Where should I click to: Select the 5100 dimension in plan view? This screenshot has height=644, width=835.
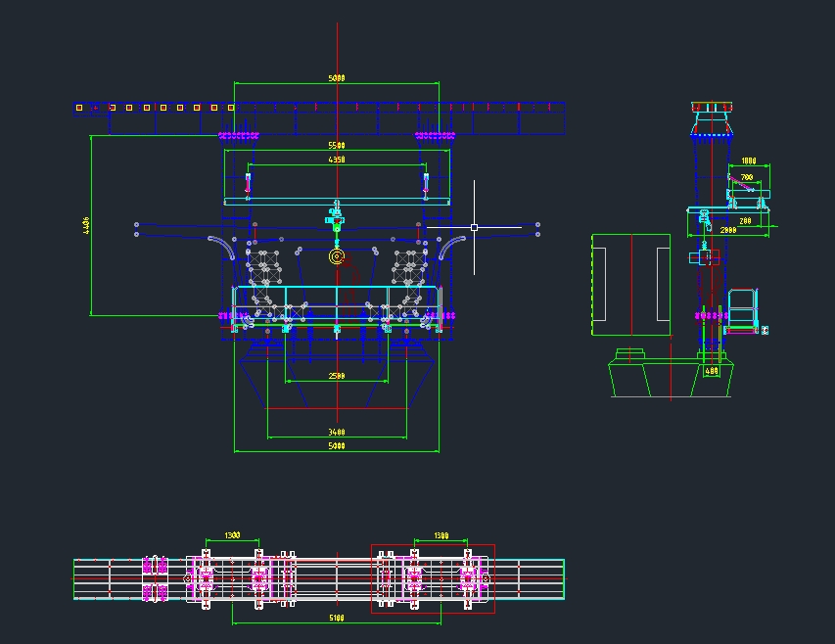[x=337, y=618]
